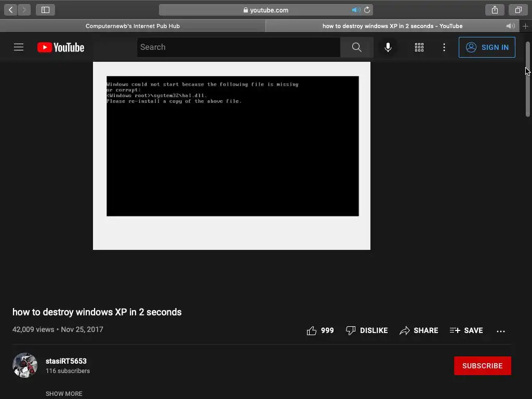Click the video title 'how to destroy windows XP in 2 seconds'
Viewport: 532px width, 399px height.
[97, 312]
